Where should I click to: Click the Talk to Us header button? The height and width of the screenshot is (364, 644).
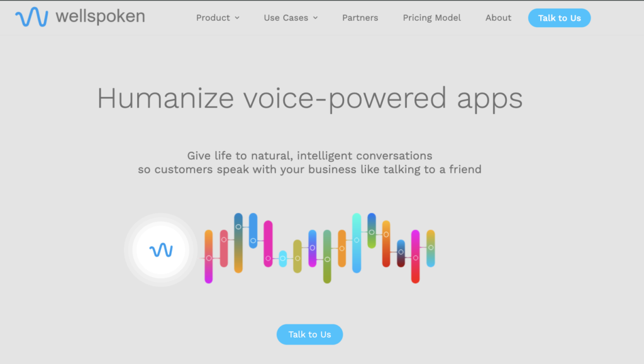point(559,18)
